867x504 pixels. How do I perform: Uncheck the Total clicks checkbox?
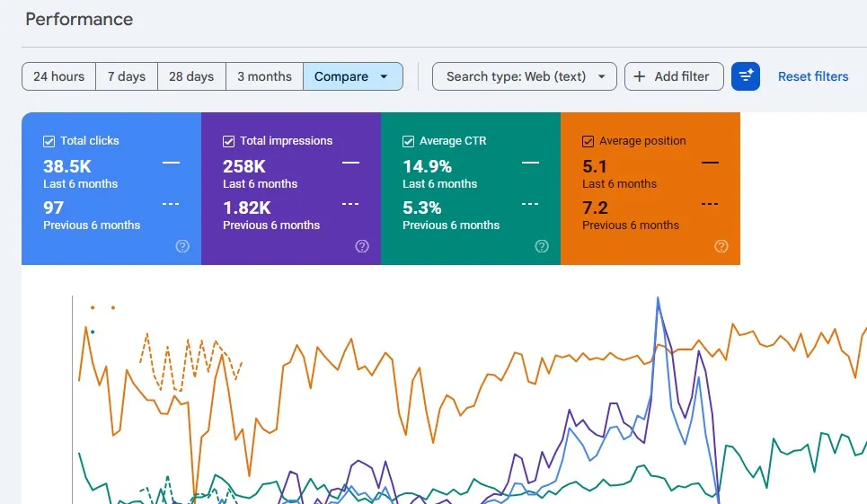pyautogui.click(x=49, y=141)
